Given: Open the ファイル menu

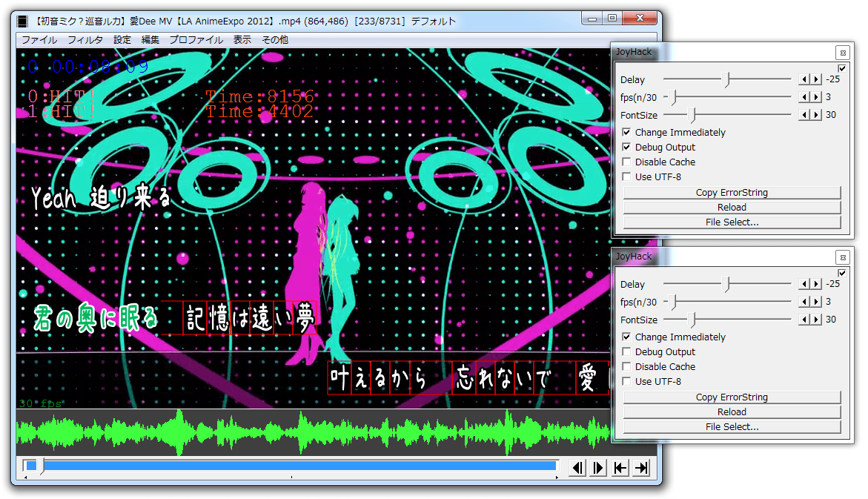Looking at the screenshot, I should [x=39, y=40].
